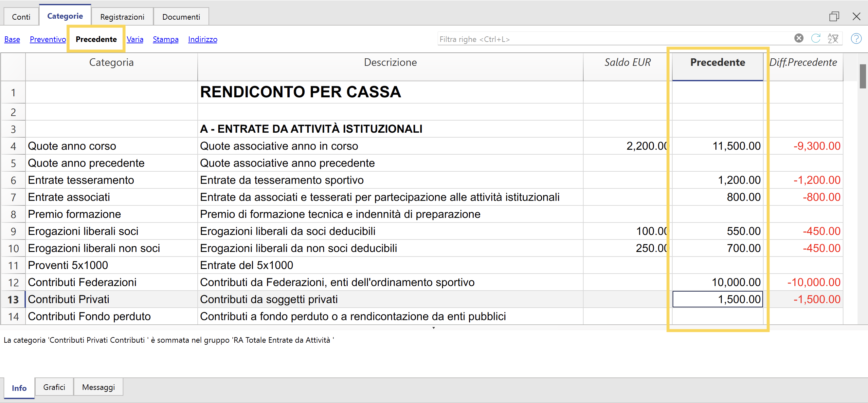
Task: Click the restore window icon
Action: pos(834,16)
